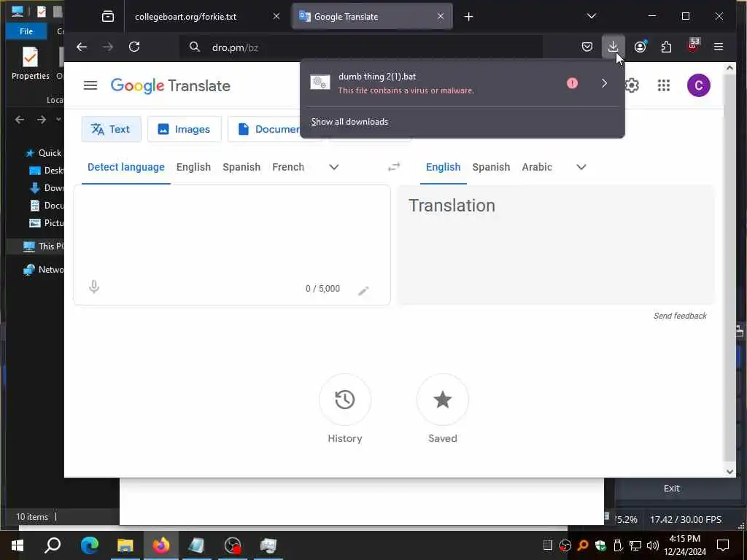
Task: Select Spanish as target language
Action: tap(491, 167)
